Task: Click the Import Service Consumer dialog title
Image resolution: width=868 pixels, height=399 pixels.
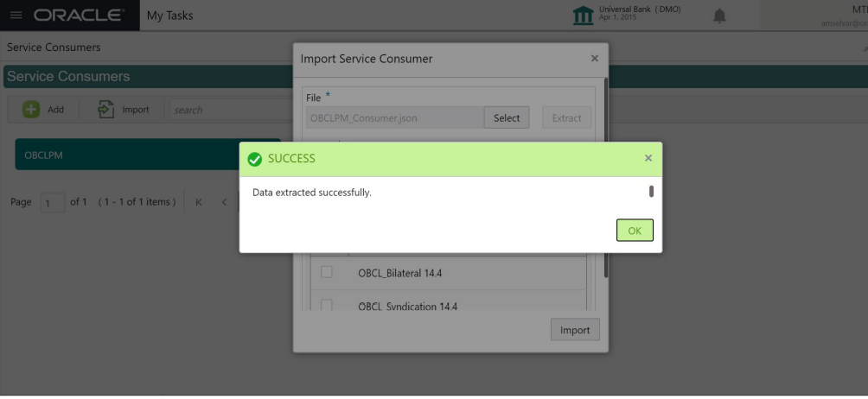Action: point(367,59)
